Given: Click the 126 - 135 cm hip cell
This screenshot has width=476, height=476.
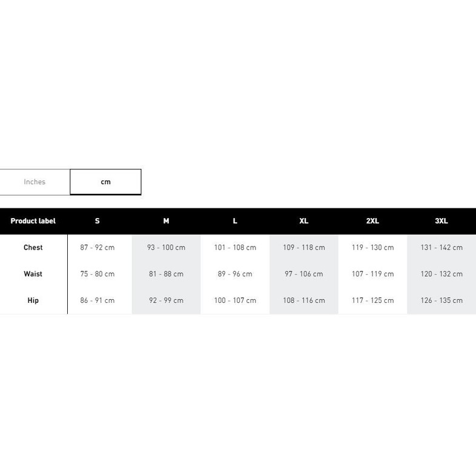Looking at the screenshot, I should (x=441, y=300).
